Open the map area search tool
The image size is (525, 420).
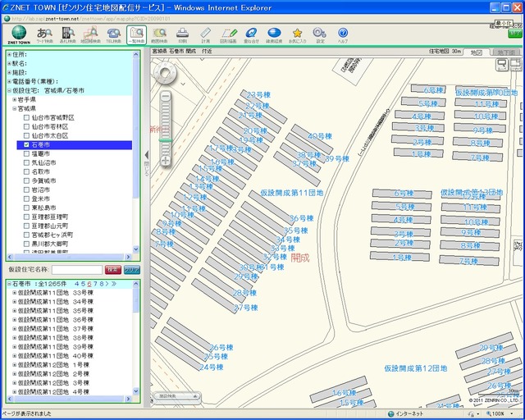[90, 34]
